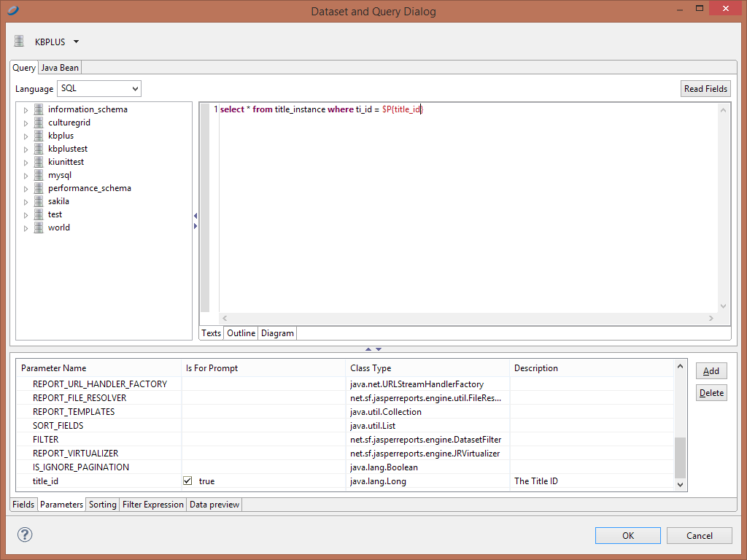This screenshot has width=747, height=560.
Task: Select the IS_IGNORE_PAGINATION parameter row
Action: pos(345,467)
